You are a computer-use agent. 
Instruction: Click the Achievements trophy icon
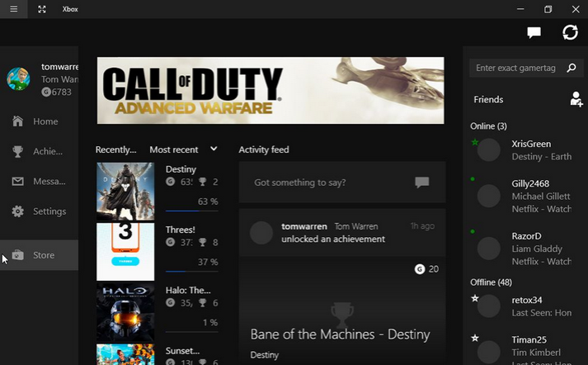point(17,151)
